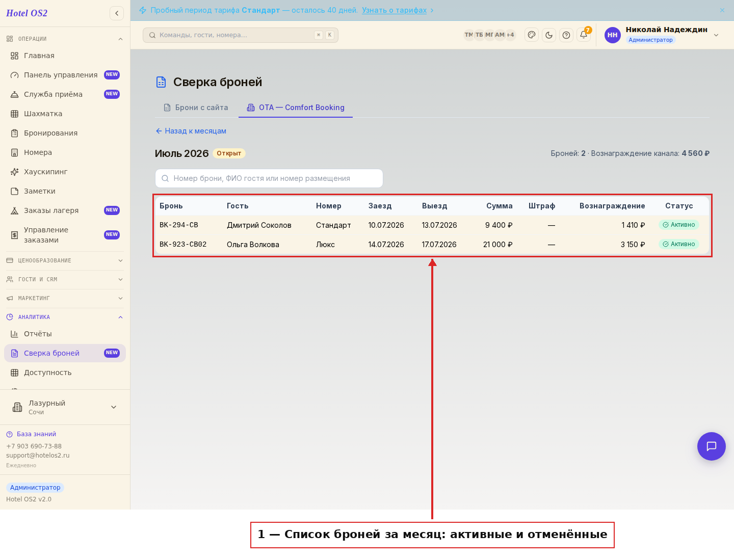Open the theme palette icon
Screen dimensions: 734x560
pos(532,35)
